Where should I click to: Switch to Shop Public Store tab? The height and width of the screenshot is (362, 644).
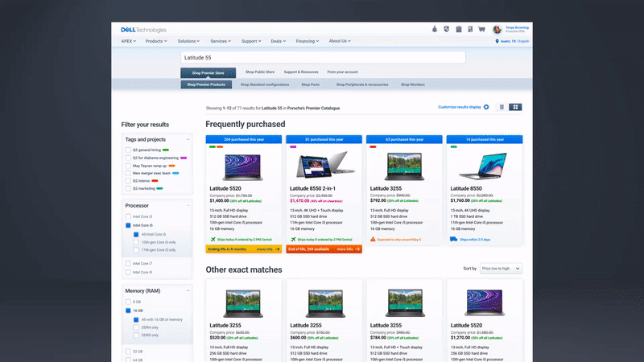click(x=260, y=72)
